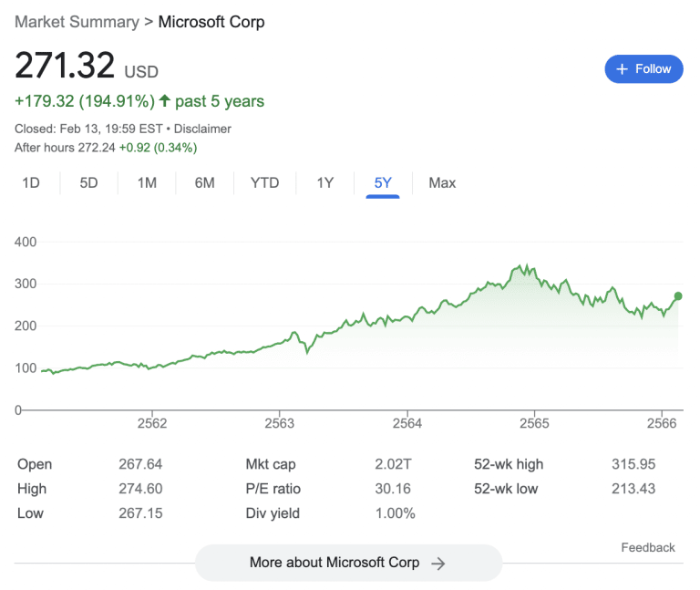Show the Max range chart
Screen dimensions: 700x590
click(442, 183)
